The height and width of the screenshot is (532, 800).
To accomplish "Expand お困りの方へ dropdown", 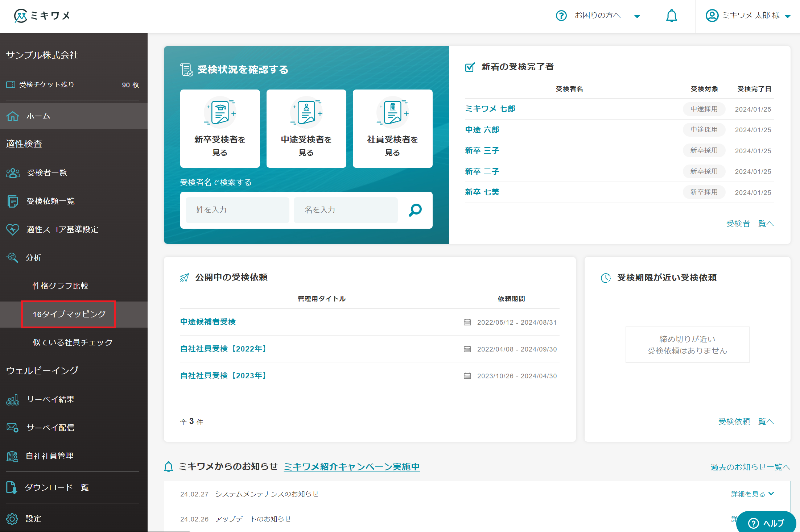I will tap(598, 16).
